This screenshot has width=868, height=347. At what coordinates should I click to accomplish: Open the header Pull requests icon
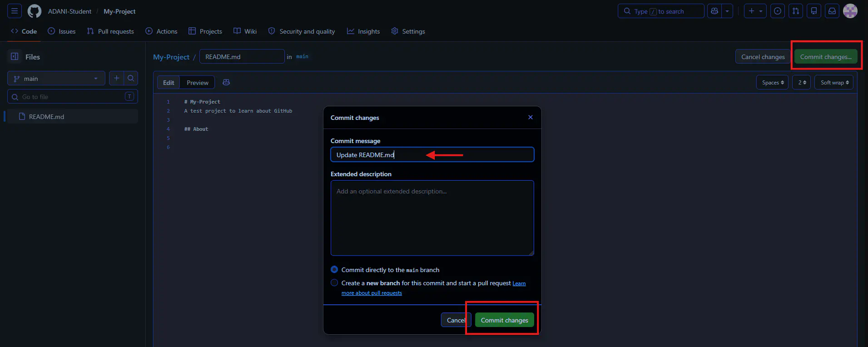click(x=796, y=11)
